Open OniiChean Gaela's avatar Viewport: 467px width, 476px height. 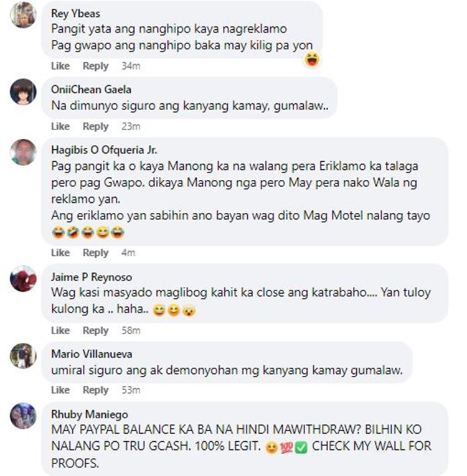pos(23,91)
